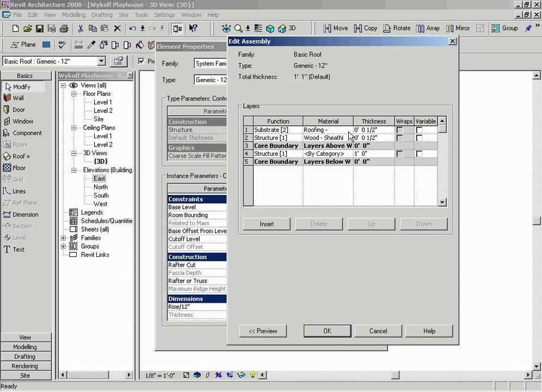Toggle Variable checkbox for the Wood - Sheathing layer
Screen dimensions: 542x392
click(419, 138)
